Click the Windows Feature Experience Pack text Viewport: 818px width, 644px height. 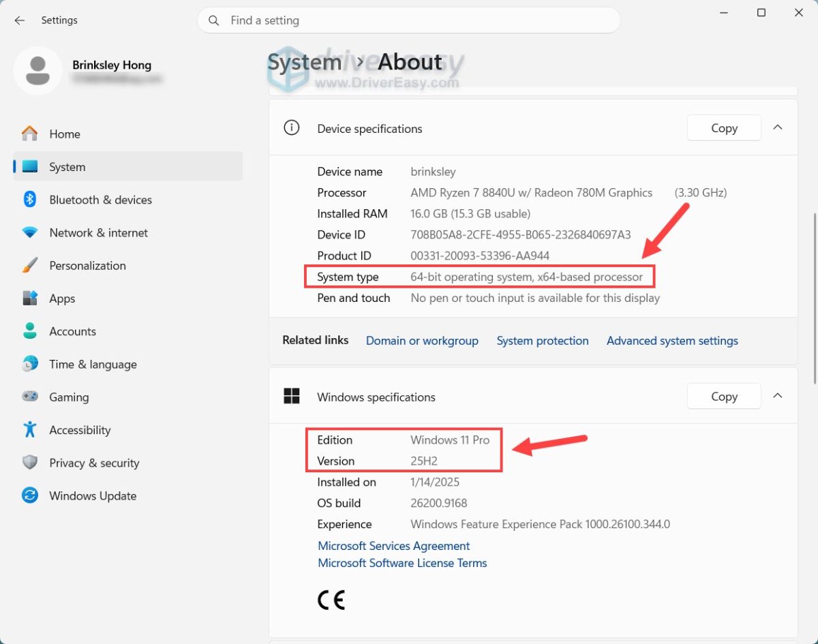point(540,525)
